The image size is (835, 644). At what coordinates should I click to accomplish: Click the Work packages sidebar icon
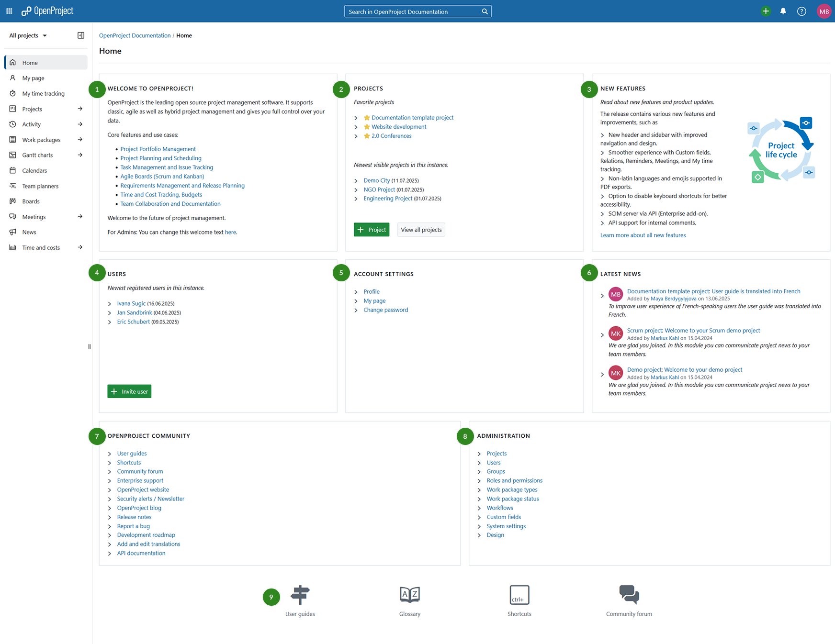coord(13,140)
